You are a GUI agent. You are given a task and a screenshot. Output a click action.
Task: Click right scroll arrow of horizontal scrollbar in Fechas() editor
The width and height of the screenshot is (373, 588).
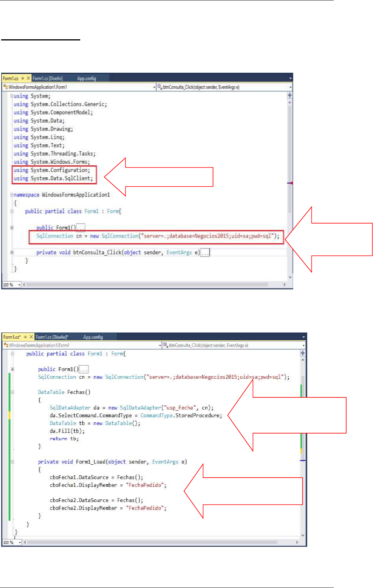pyautogui.click(x=297, y=542)
